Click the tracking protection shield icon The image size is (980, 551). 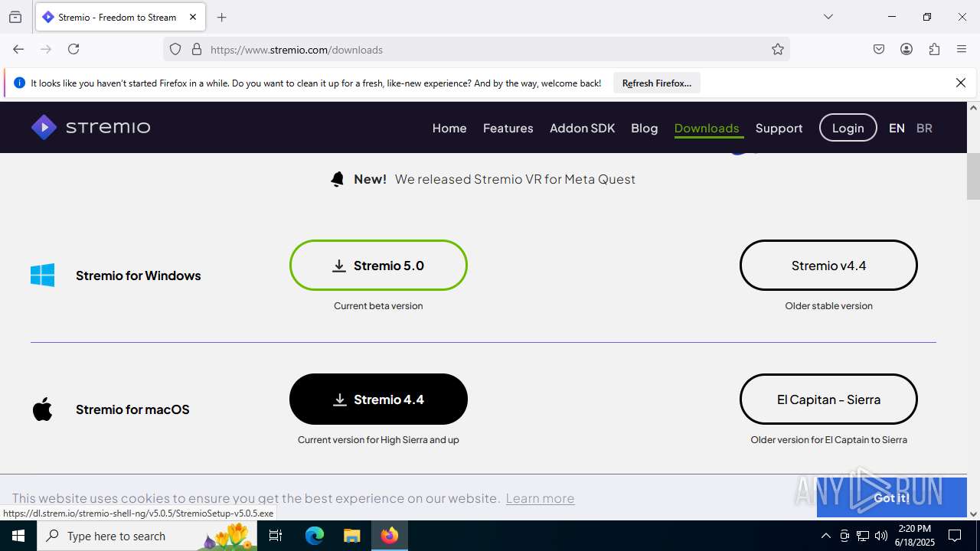point(175,49)
